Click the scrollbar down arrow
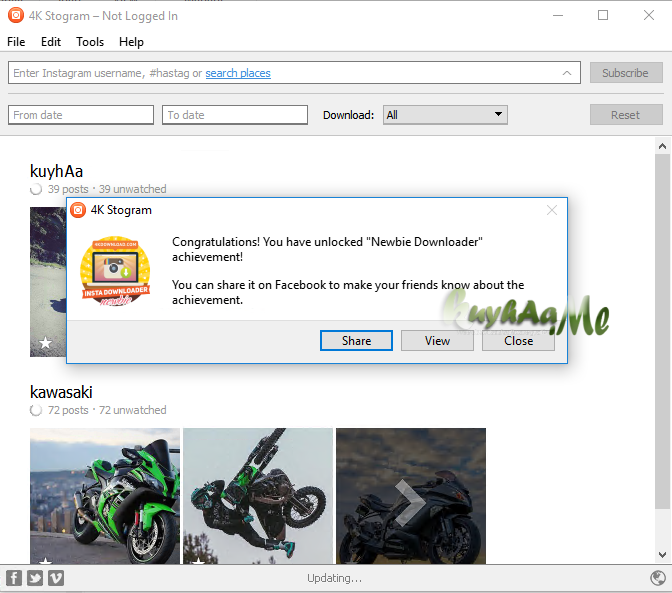Screen dimensions: 672x593 coord(662,555)
